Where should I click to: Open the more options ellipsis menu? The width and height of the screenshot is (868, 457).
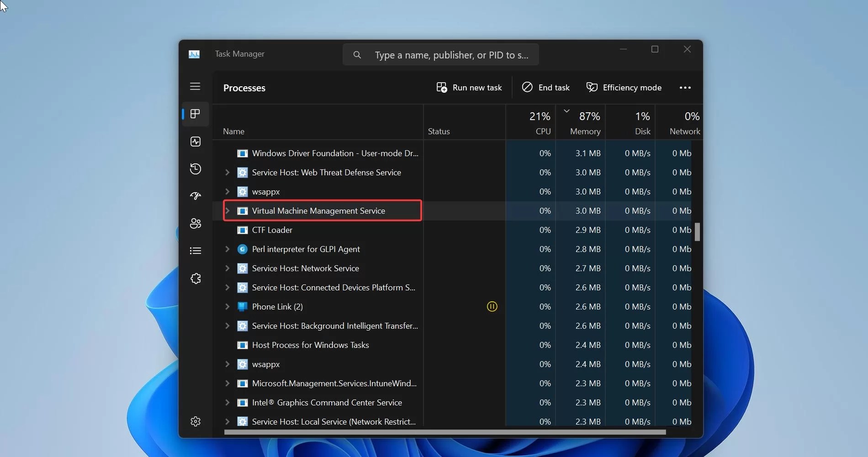685,87
